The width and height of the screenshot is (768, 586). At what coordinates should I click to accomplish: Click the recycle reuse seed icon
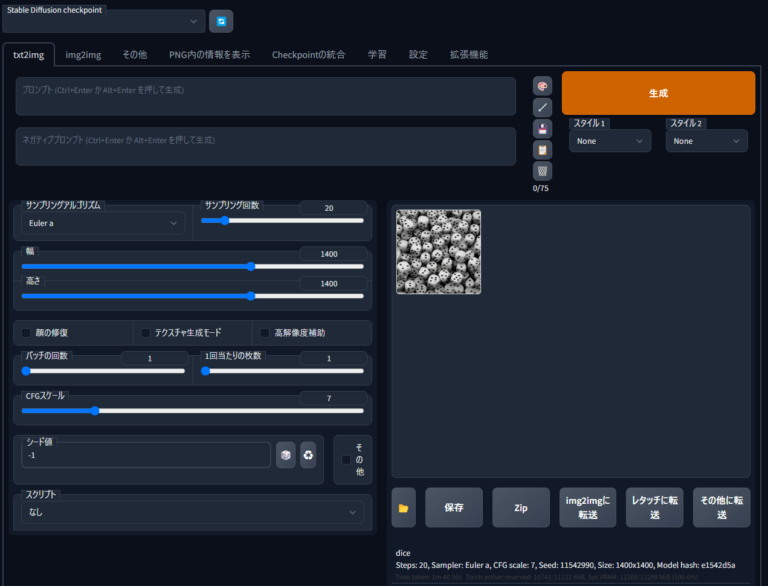click(x=308, y=455)
